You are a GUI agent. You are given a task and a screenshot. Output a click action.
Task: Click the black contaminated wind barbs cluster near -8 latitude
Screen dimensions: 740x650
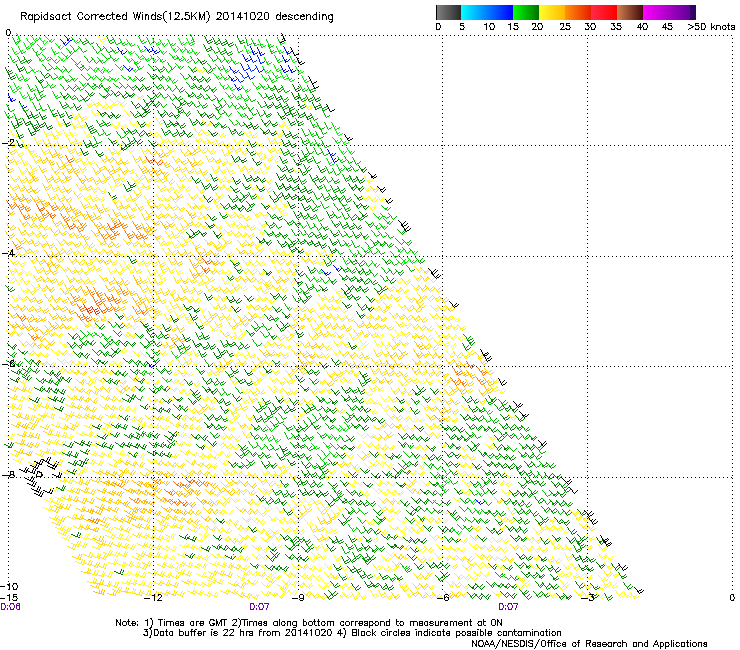pyautogui.click(x=42, y=476)
